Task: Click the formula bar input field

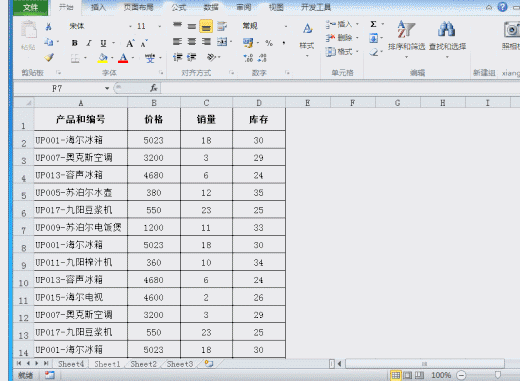Action: pos(340,88)
